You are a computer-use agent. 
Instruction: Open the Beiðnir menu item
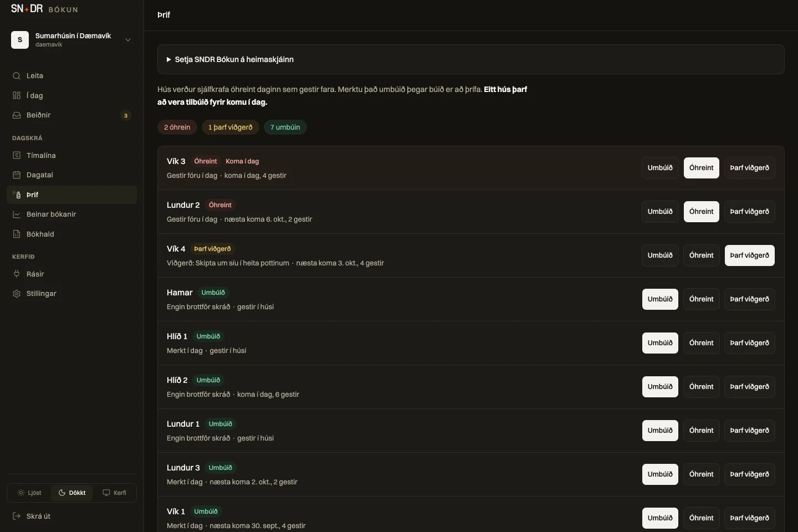(x=71, y=115)
